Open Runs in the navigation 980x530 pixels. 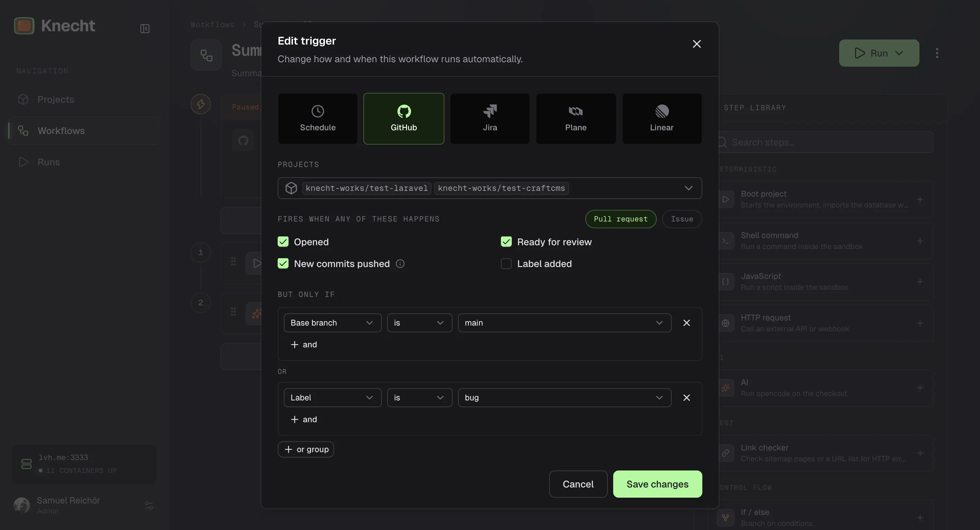pyautogui.click(x=84, y=162)
